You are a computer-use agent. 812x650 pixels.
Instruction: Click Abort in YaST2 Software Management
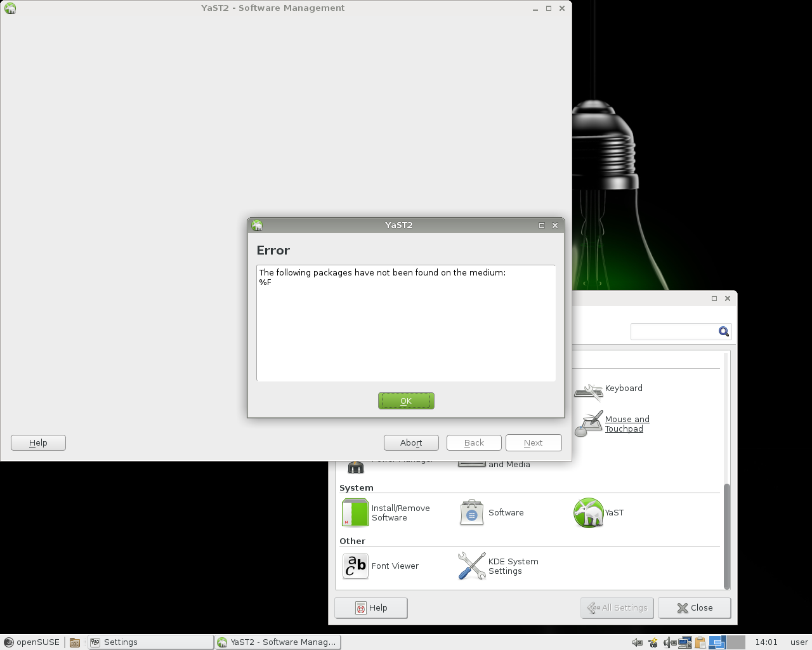[411, 442]
